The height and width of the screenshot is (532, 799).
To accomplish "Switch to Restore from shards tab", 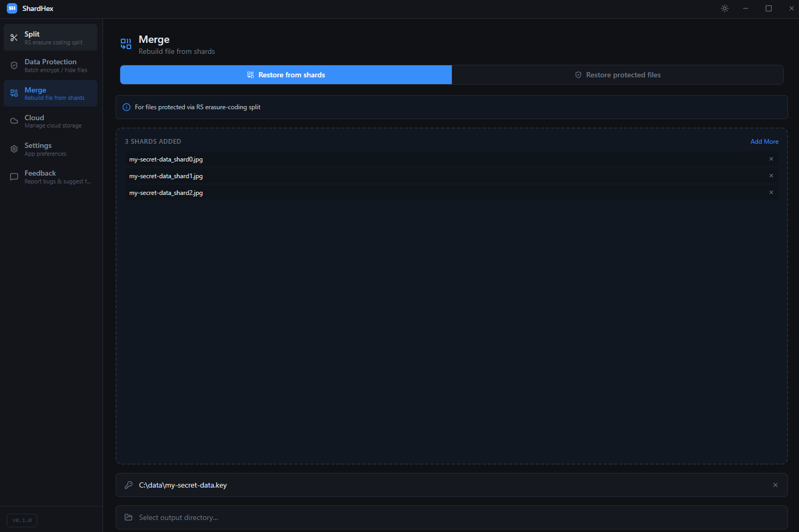I will click(286, 75).
